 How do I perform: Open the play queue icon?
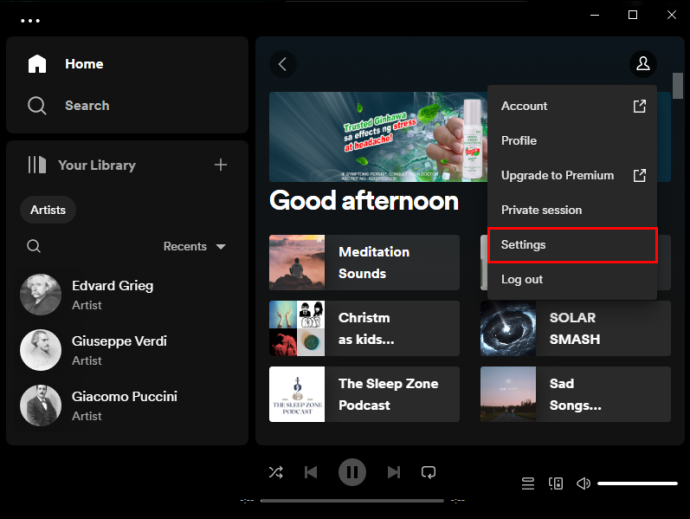(528, 483)
